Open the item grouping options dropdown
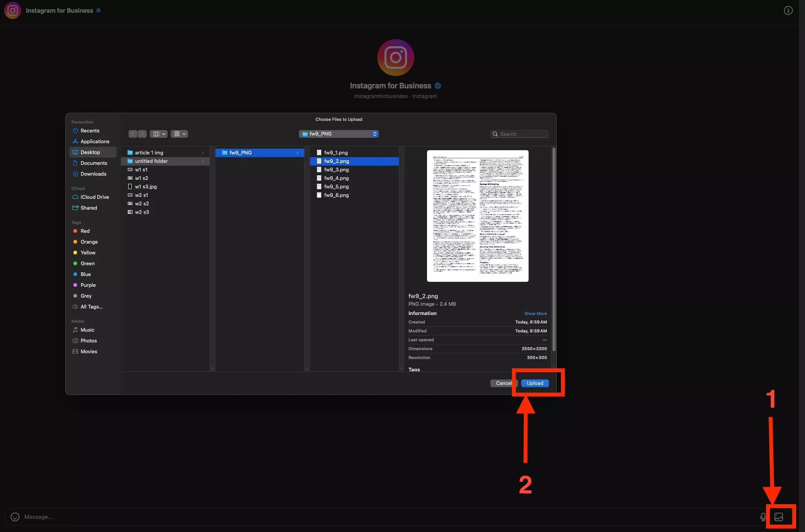This screenshot has height=532, width=805. coord(179,134)
